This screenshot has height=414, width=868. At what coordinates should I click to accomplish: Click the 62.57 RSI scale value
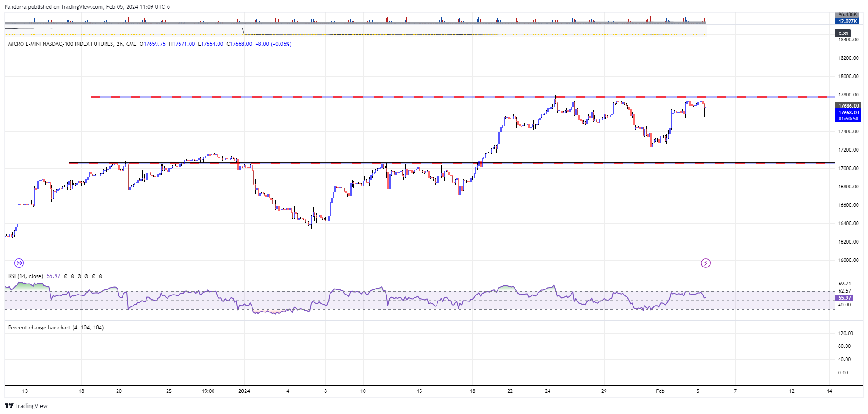(x=845, y=291)
